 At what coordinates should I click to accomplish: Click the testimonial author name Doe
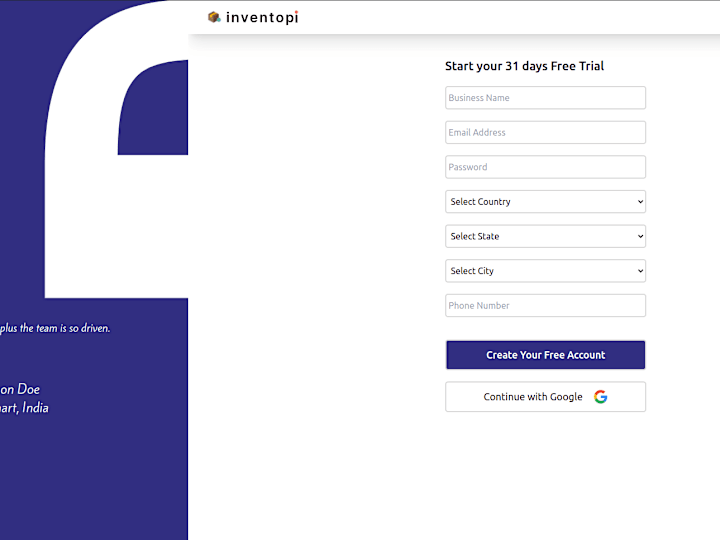[21, 389]
